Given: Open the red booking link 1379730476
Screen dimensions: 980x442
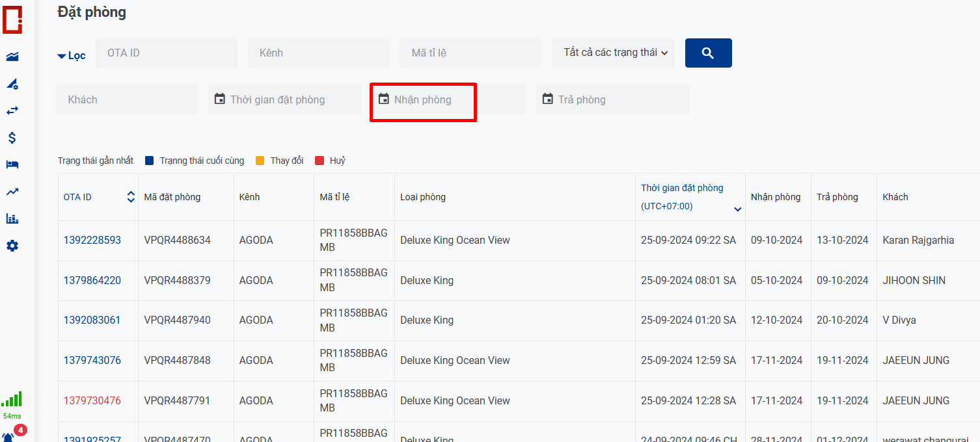Looking at the screenshot, I should [92, 401].
